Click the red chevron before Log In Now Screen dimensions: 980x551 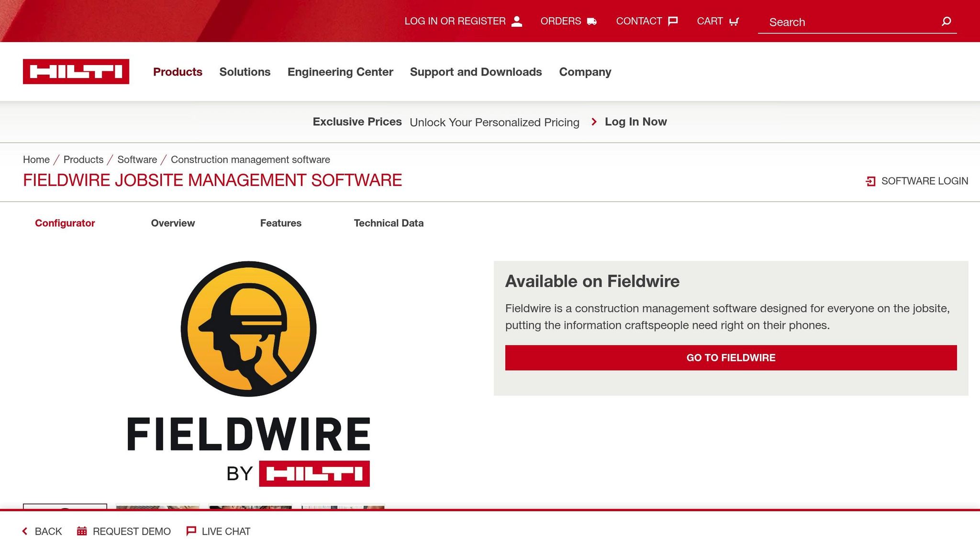594,122
